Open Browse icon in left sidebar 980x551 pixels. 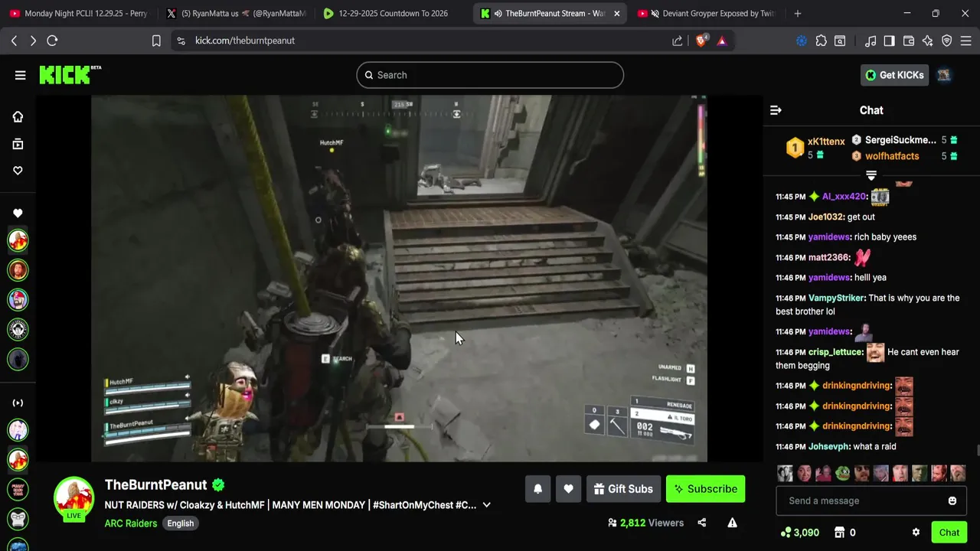18,144
